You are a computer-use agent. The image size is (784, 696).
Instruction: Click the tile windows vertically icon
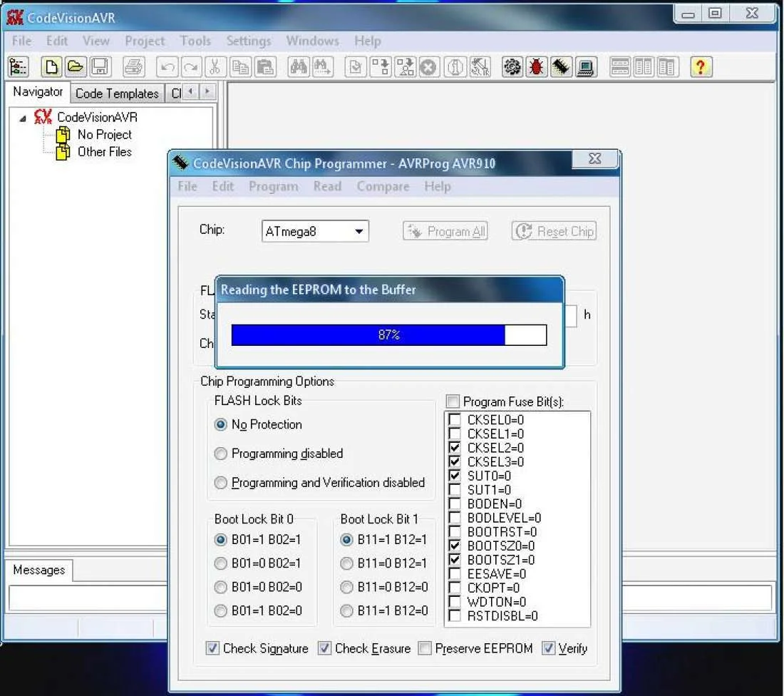click(x=644, y=67)
